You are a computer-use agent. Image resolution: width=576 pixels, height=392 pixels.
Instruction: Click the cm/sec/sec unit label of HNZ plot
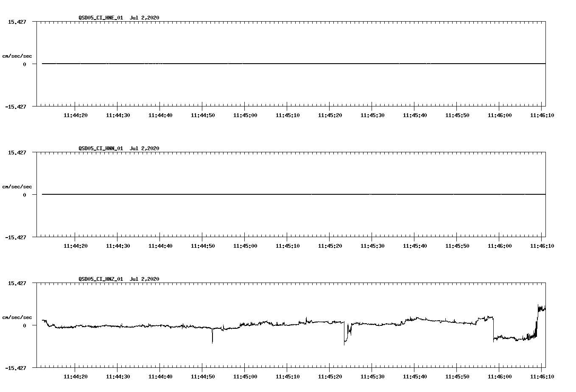coord(17,317)
